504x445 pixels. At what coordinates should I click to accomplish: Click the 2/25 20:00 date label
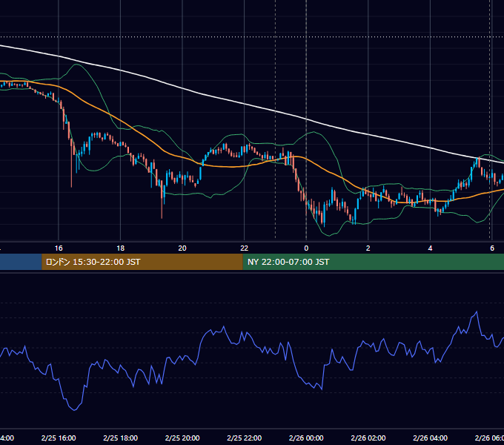pyautogui.click(x=182, y=438)
